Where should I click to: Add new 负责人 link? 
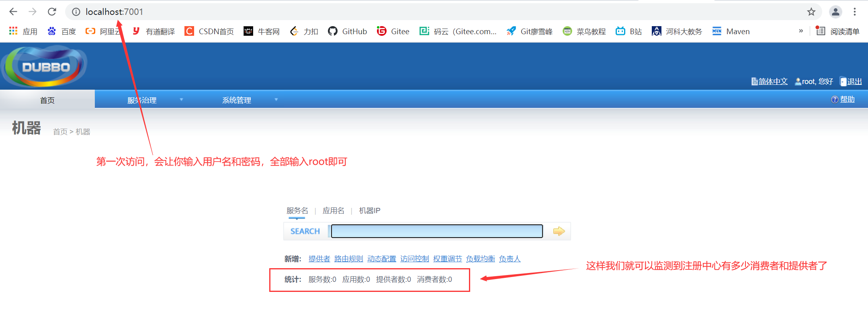(510, 259)
